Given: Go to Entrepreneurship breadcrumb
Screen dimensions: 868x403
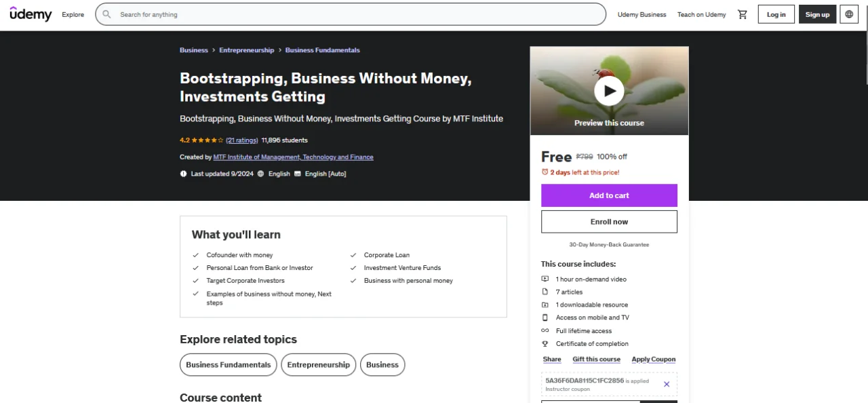Looking at the screenshot, I should [247, 50].
